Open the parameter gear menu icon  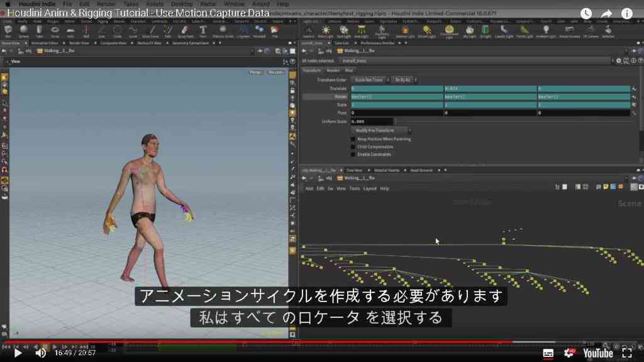(x=619, y=61)
